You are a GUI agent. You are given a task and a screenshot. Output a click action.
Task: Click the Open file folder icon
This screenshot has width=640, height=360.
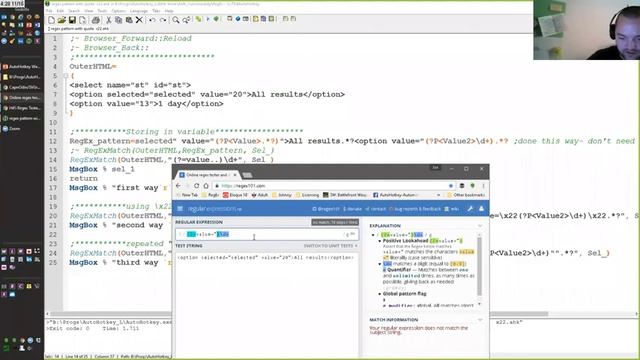click(62, 20)
